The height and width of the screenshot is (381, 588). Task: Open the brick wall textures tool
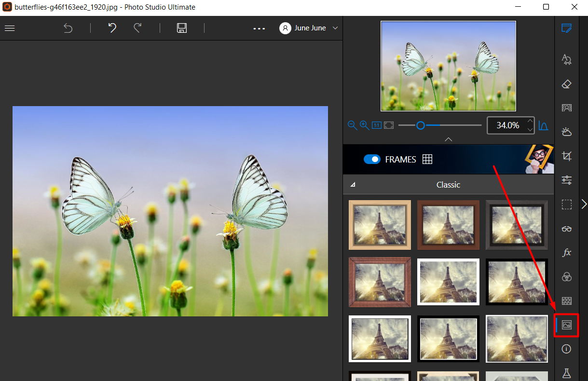[x=567, y=301]
